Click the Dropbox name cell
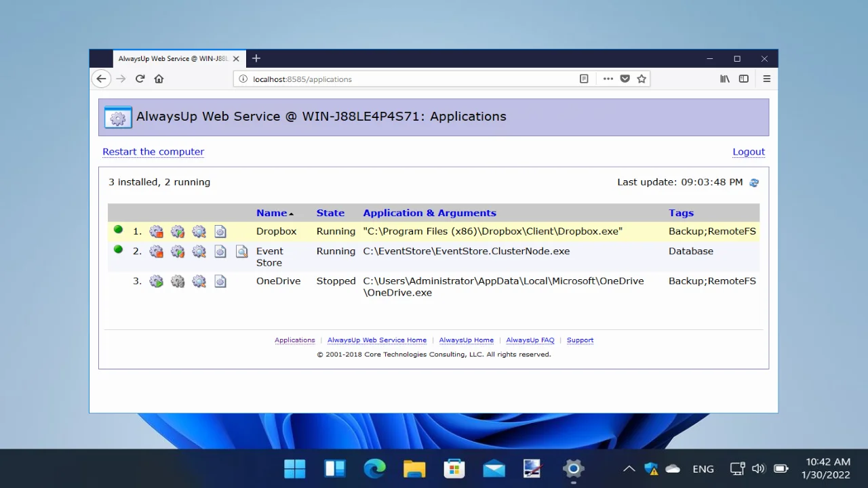 point(276,231)
